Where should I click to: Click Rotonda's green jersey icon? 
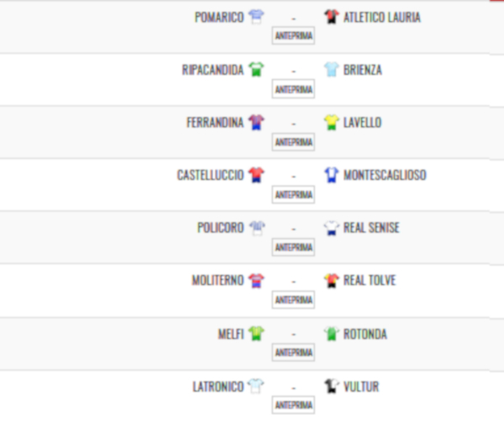pyautogui.click(x=332, y=334)
